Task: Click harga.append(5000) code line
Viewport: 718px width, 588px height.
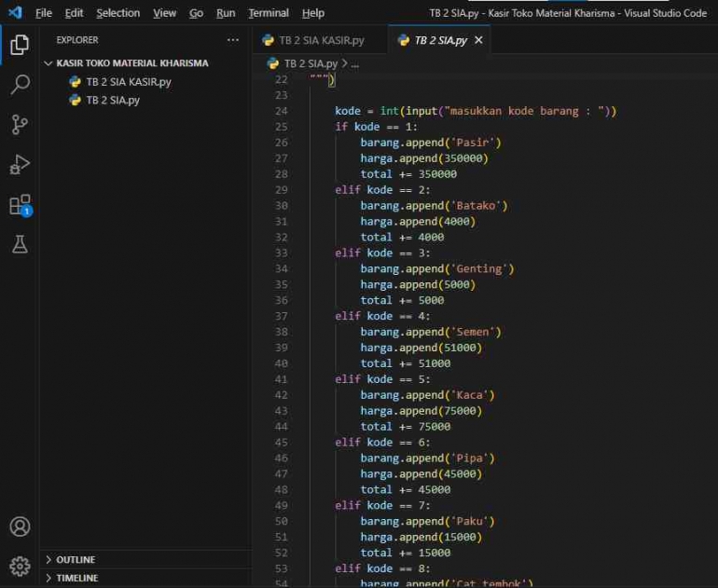Action: click(x=418, y=284)
